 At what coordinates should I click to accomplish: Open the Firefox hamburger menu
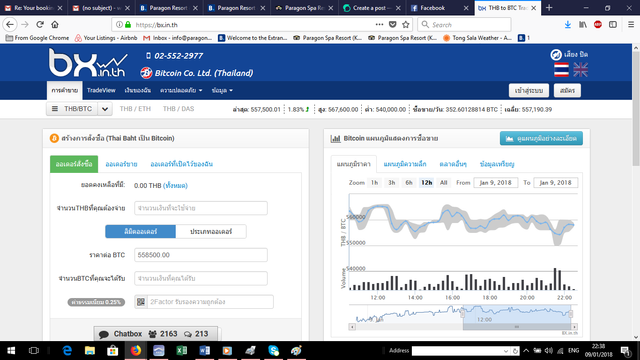[631, 24]
